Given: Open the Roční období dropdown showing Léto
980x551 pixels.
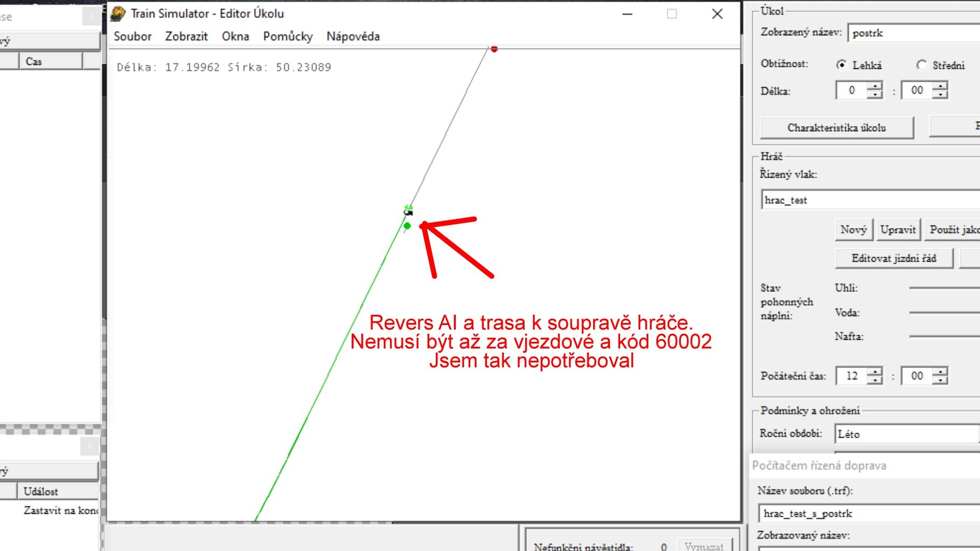Looking at the screenshot, I should 906,434.
